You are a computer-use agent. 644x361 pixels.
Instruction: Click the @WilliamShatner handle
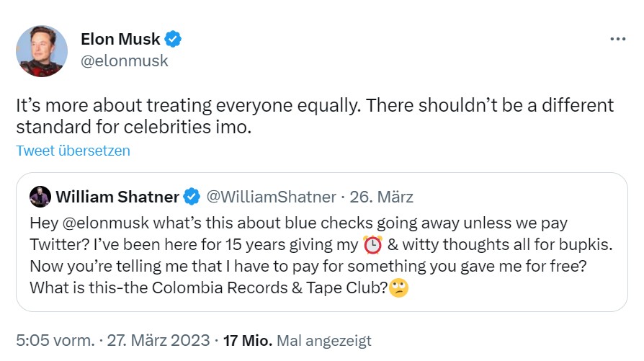pyautogui.click(x=271, y=196)
